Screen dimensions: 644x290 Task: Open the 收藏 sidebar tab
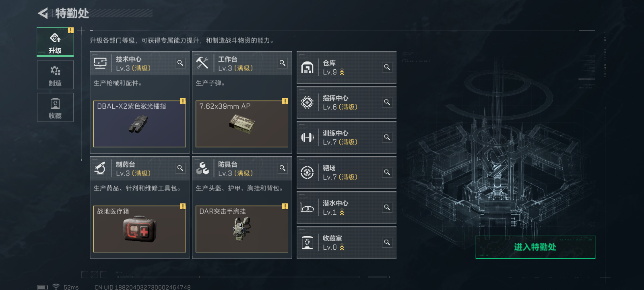55,108
